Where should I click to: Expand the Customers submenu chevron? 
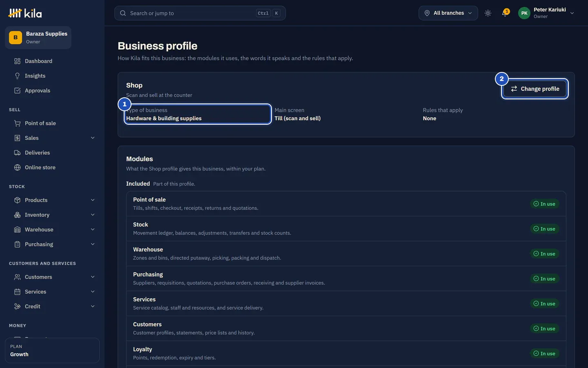[x=93, y=277]
